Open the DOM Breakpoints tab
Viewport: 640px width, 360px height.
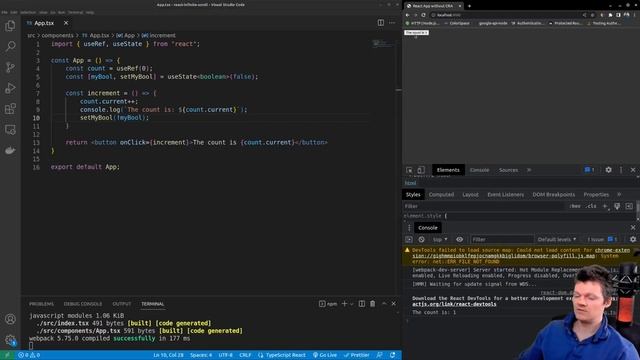pyautogui.click(x=553, y=194)
